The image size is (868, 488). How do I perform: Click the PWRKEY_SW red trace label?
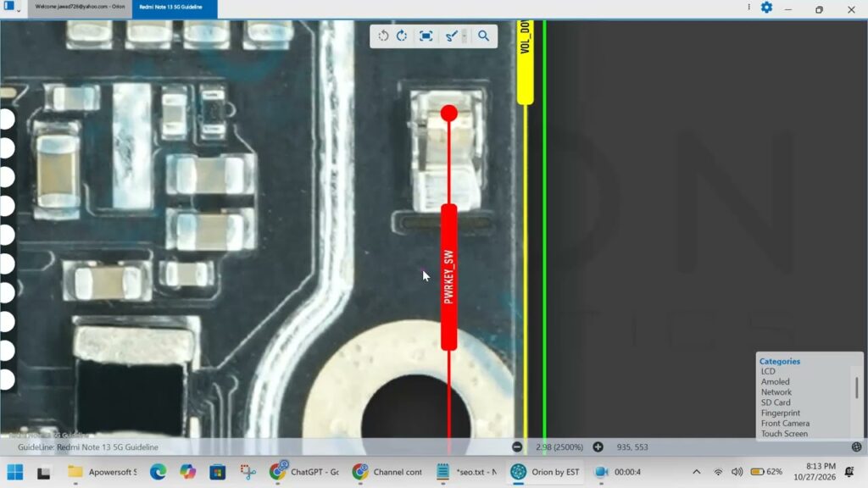(x=449, y=277)
